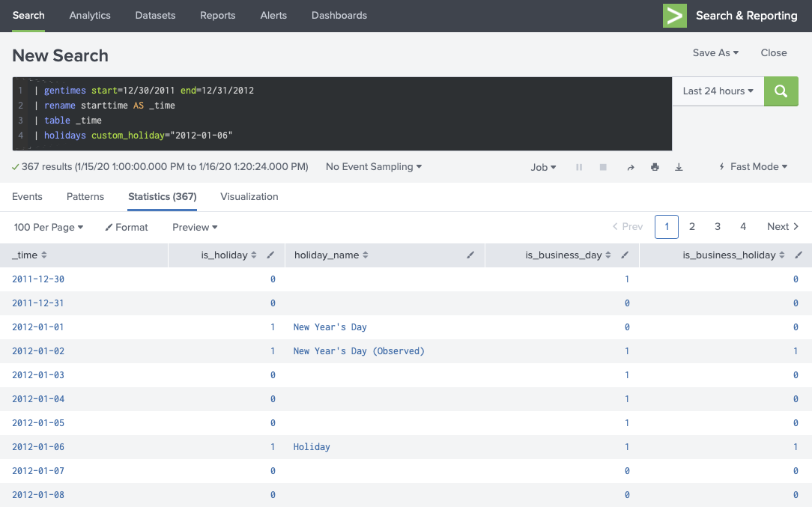Open the Dashboards nav item
The width and height of the screenshot is (812, 507).
tap(339, 16)
